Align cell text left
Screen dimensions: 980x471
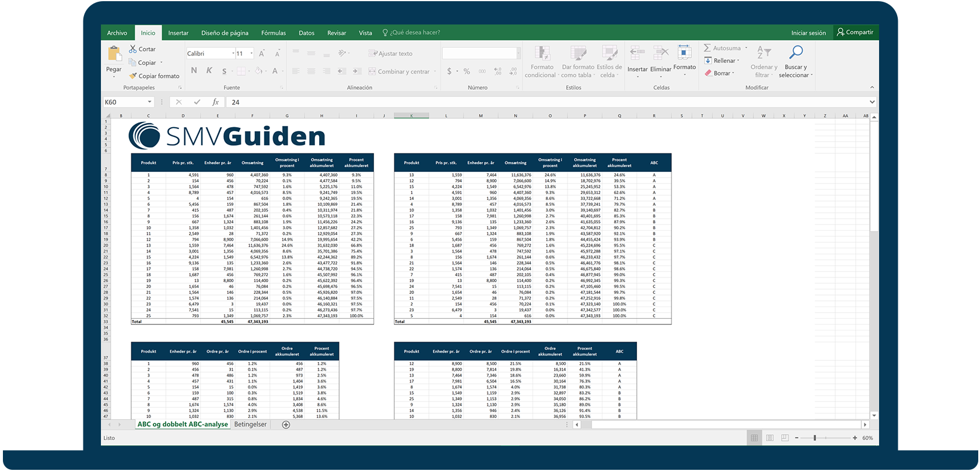click(x=296, y=71)
